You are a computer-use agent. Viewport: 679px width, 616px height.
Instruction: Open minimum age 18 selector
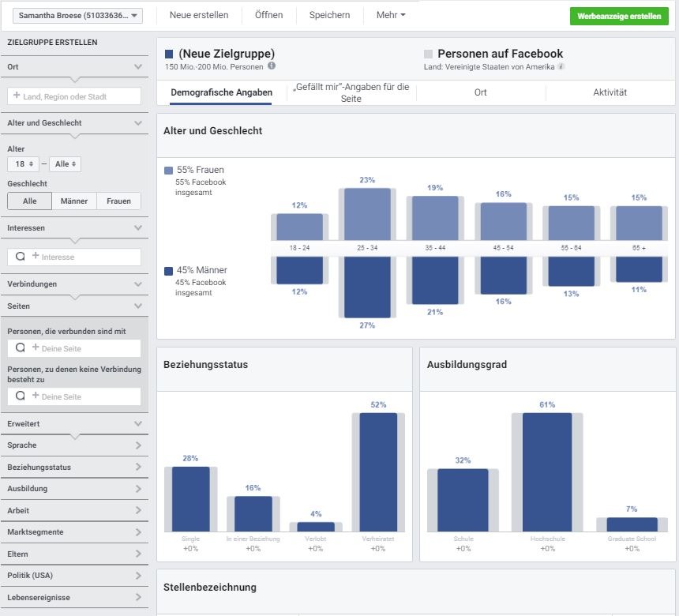pos(24,164)
